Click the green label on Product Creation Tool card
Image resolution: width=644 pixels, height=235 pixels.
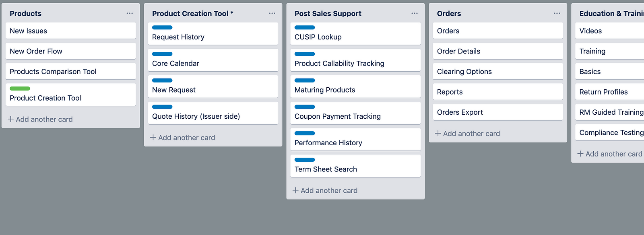[20, 89]
